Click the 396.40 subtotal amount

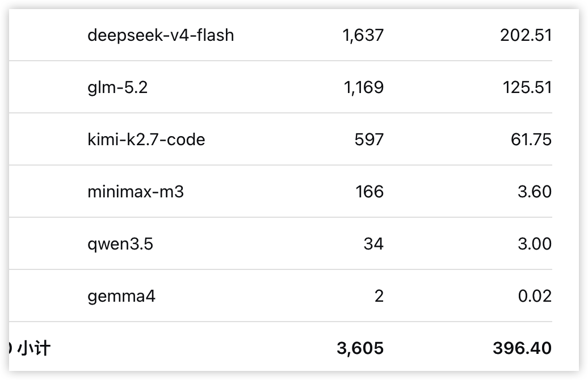pos(522,348)
